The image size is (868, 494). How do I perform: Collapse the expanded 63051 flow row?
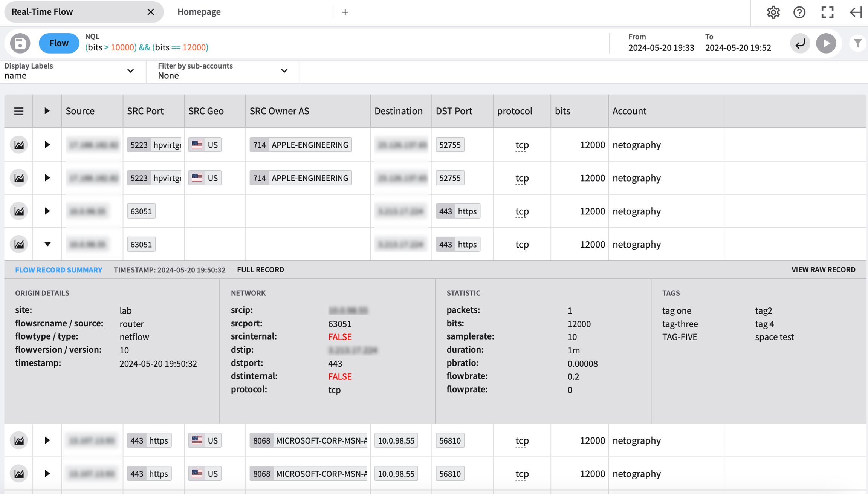(47, 244)
